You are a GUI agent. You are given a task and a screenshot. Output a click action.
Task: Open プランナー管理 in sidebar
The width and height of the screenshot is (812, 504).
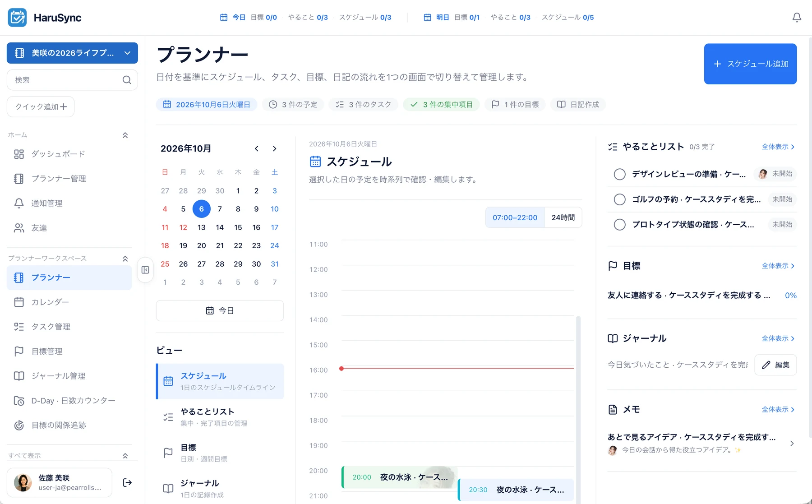(69, 179)
